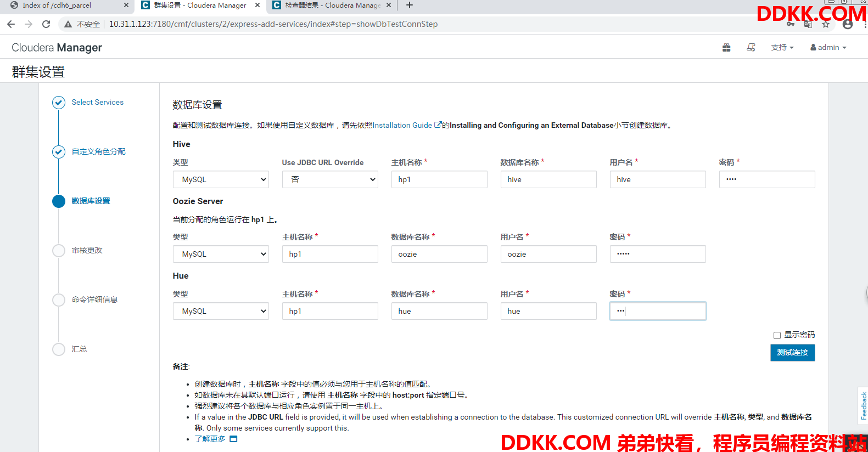
Task: Open the Installation Guide link
Action: (402, 125)
